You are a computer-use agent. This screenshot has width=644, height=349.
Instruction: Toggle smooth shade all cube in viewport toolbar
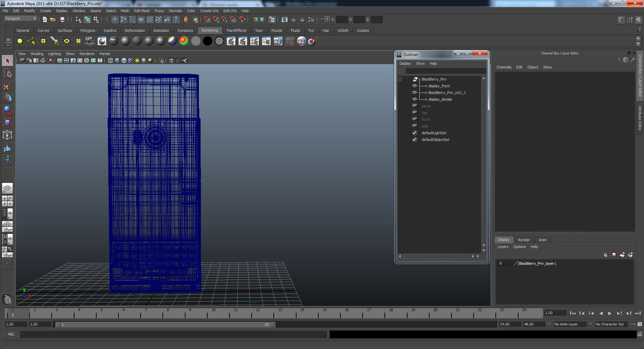[x=117, y=60]
